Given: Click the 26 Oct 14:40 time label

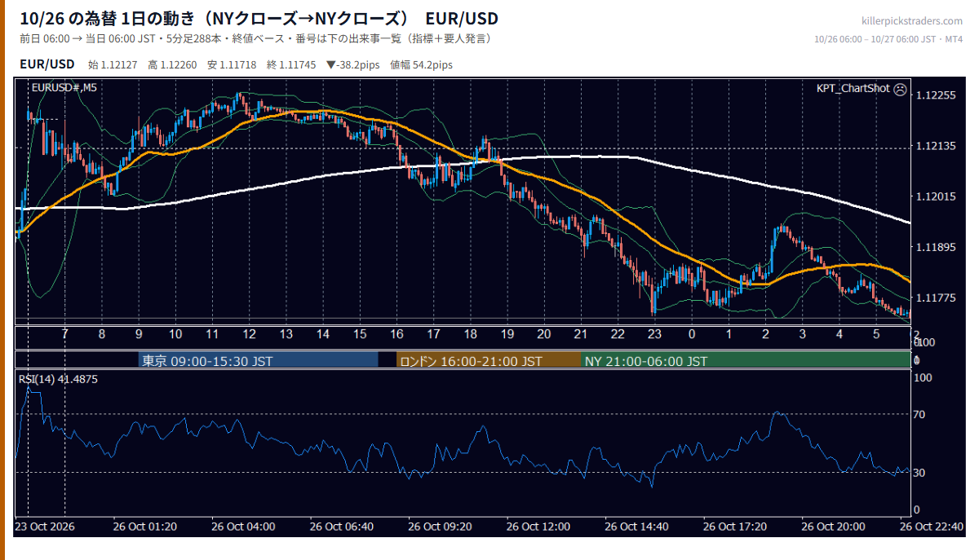Looking at the screenshot, I should point(636,527).
